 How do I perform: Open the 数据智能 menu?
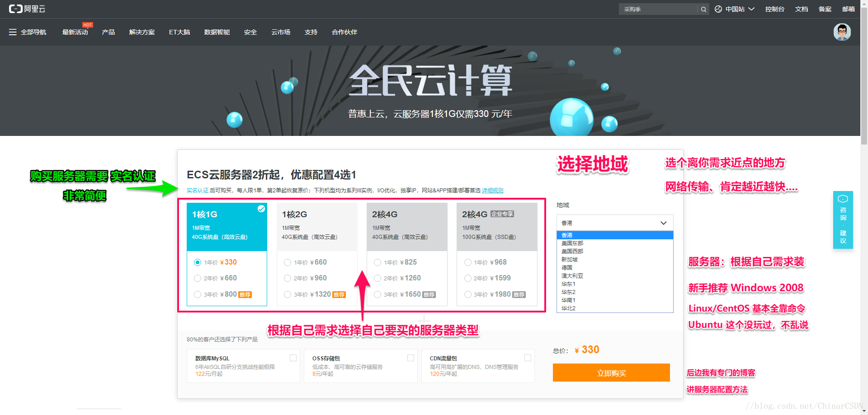[x=217, y=32]
